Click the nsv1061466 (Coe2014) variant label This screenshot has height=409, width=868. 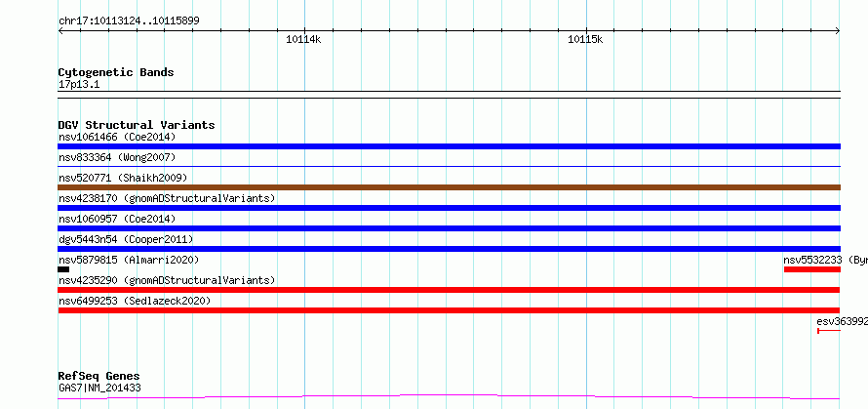point(117,137)
